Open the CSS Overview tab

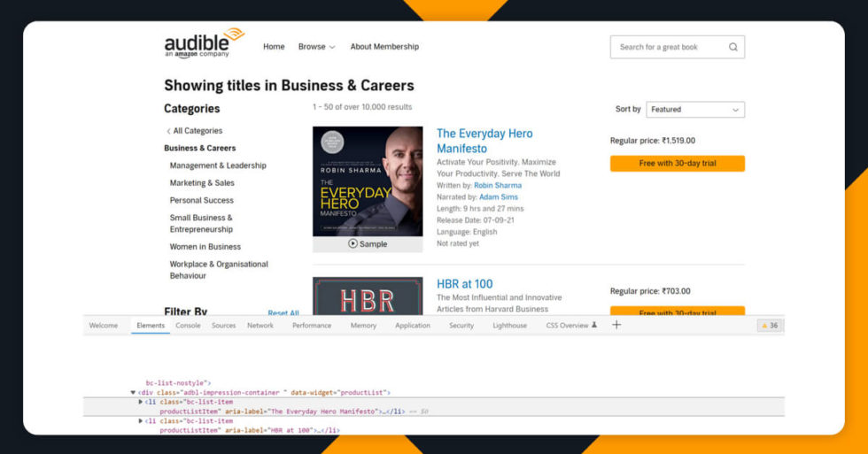567,326
